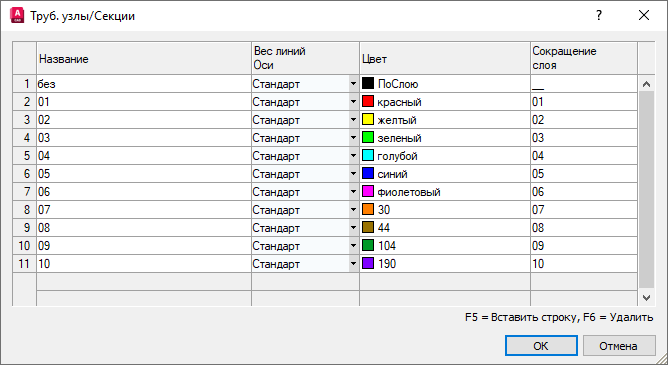The image size is (668, 365).
Task: Click the red красный color swatch
Action: point(368,101)
